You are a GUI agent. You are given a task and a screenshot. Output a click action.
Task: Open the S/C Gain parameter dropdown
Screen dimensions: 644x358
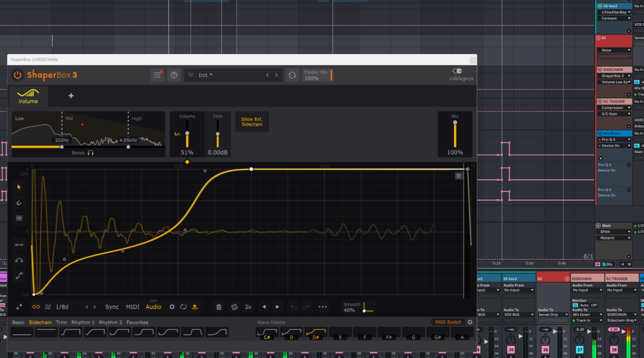click(x=614, y=114)
